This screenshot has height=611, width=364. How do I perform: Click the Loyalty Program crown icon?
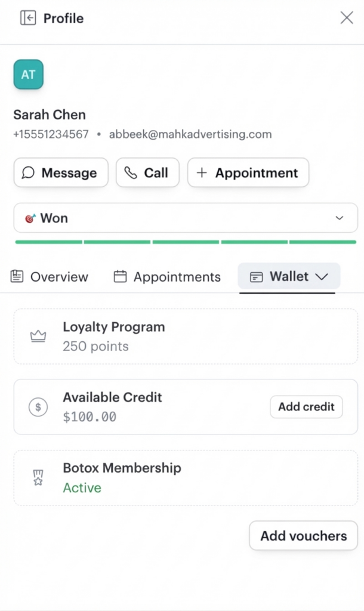coord(38,337)
